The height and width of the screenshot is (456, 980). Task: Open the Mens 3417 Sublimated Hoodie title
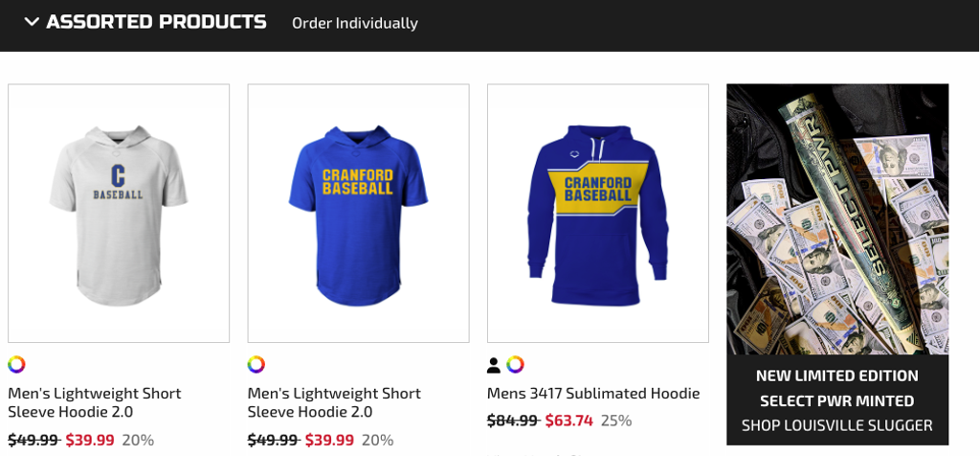click(x=593, y=393)
